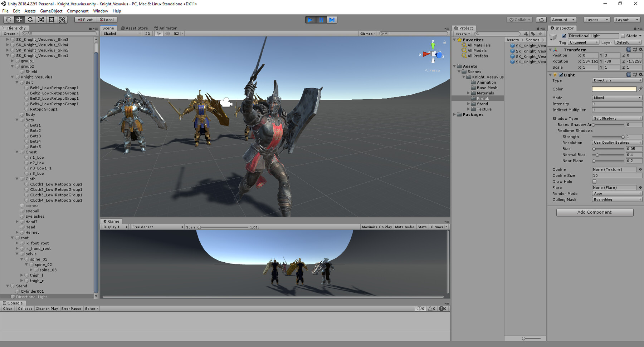The width and height of the screenshot is (644, 347).
Task: Click the color eyedropper icon
Action: 640,89
